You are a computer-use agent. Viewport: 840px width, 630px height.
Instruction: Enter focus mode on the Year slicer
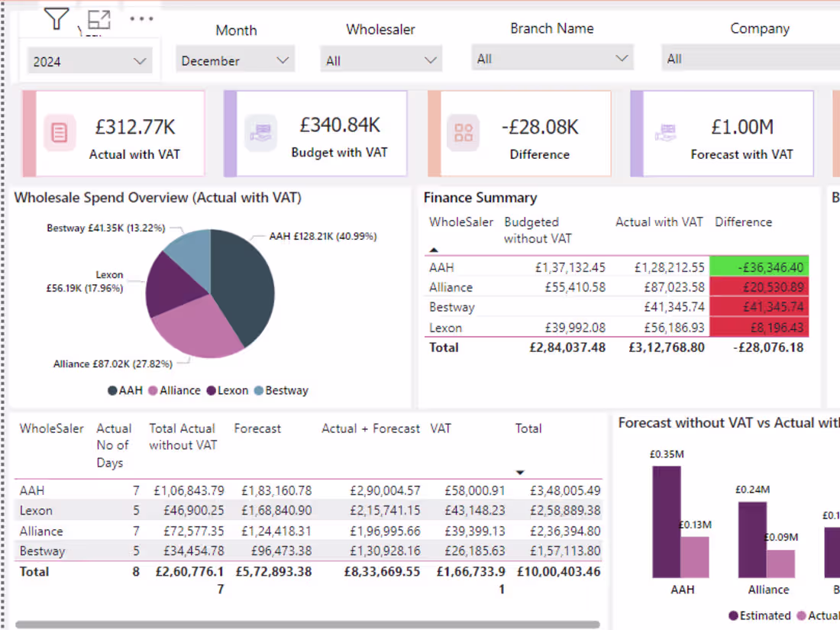pos(99,21)
